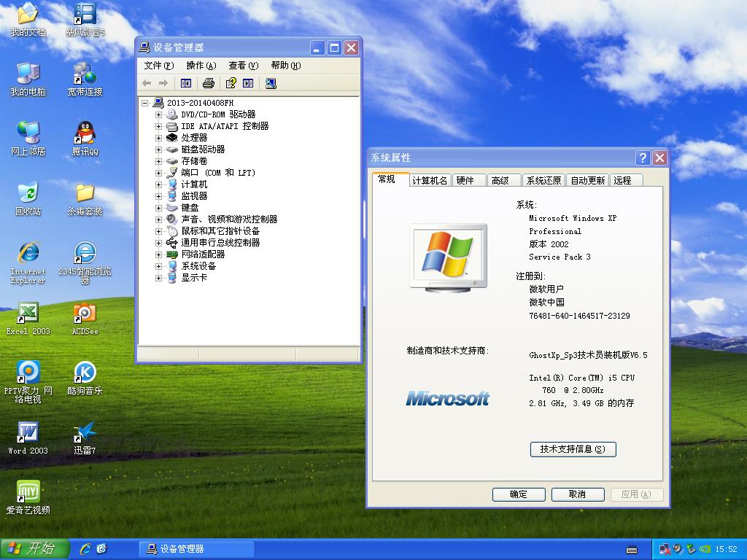Select the 我的电脑 desktop icon
The image size is (747, 560).
[28, 79]
